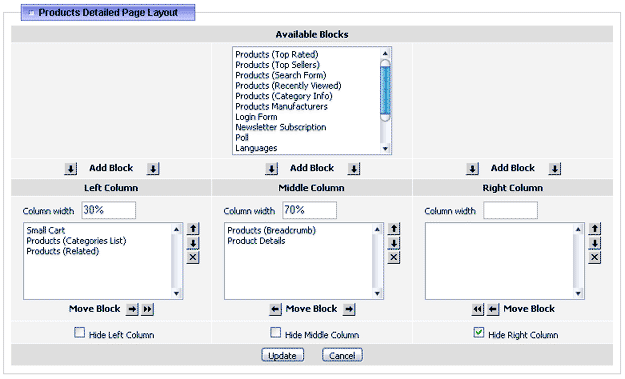
Task: Move Right Column block to far left
Action: pyautogui.click(x=478, y=309)
